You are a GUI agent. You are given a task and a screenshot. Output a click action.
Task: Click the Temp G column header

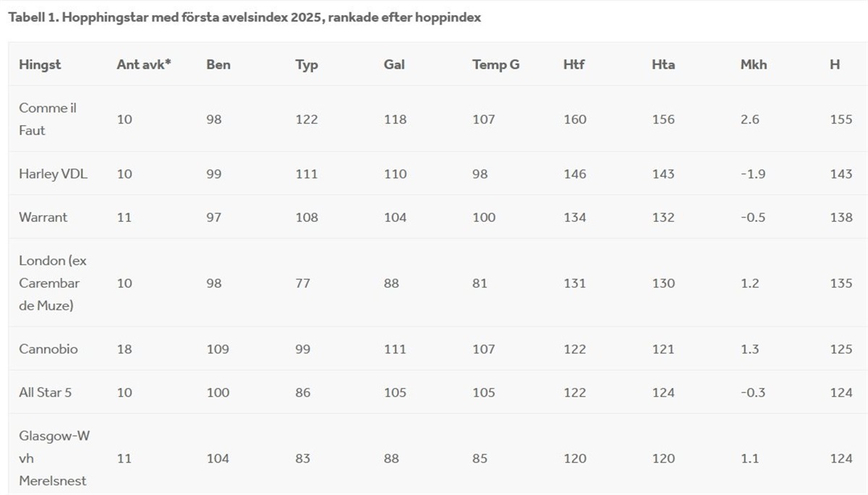point(495,64)
